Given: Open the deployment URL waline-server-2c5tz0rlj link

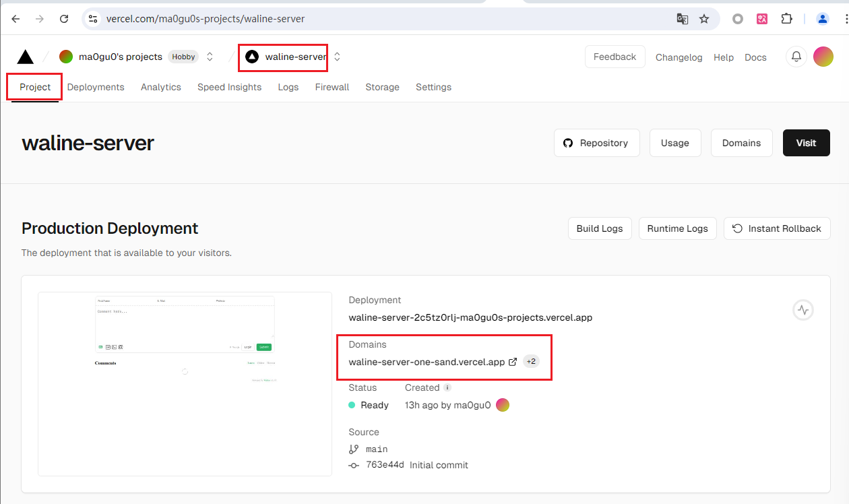Looking at the screenshot, I should click(x=470, y=317).
